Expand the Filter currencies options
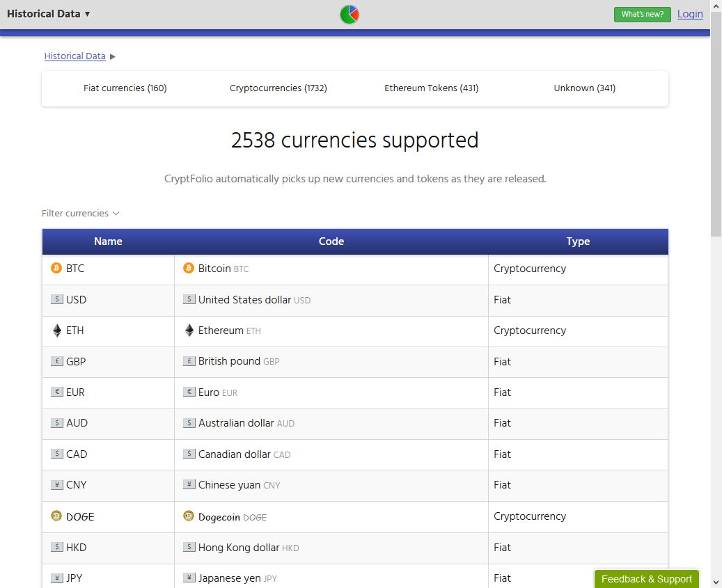Image resolution: width=722 pixels, height=588 pixels. click(81, 214)
